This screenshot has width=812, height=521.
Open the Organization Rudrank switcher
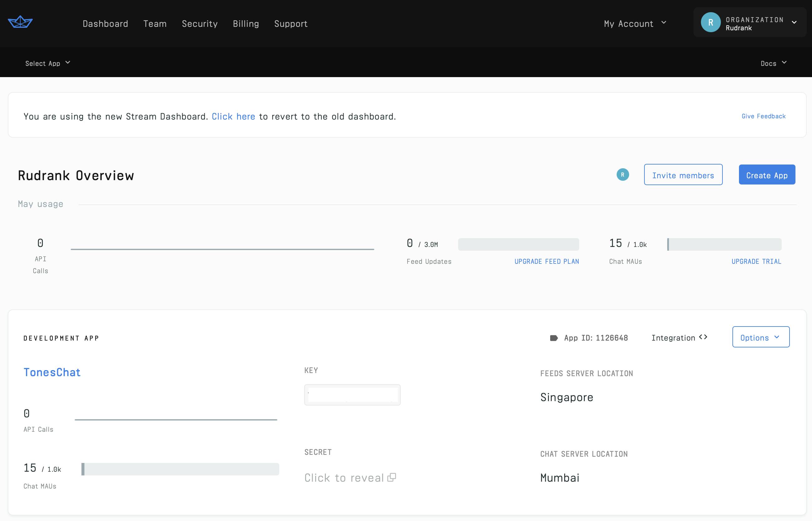750,22
